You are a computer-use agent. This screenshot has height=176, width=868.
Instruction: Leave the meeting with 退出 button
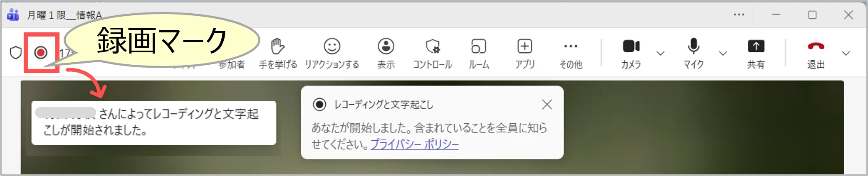(816, 53)
